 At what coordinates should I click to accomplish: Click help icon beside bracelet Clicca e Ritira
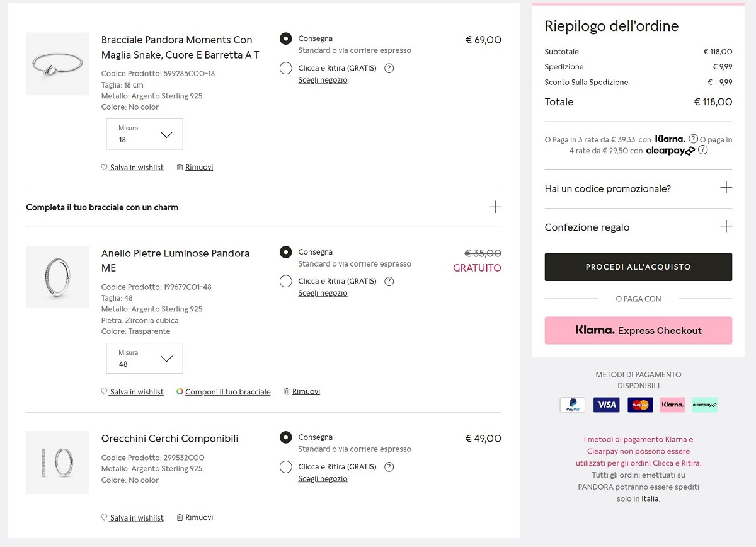tap(389, 68)
